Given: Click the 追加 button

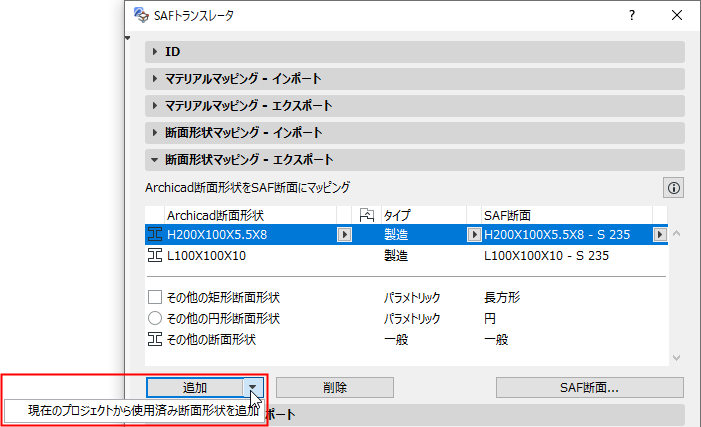Looking at the screenshot, I should point(195,387).
